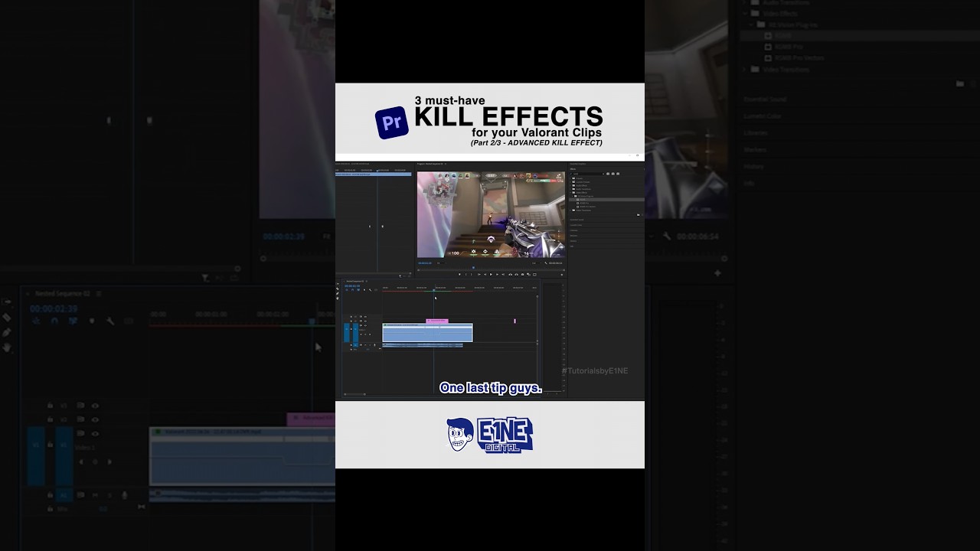Step forward one frame in Program monitor
980x551 pixels.
497,274
